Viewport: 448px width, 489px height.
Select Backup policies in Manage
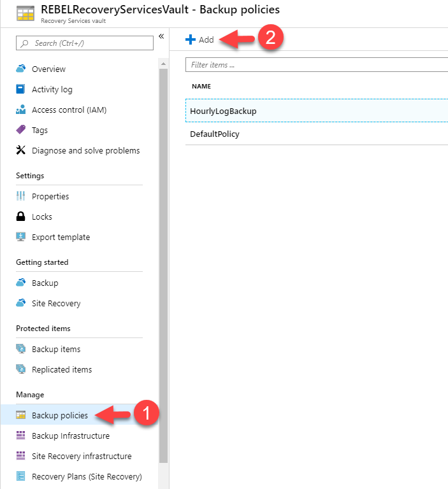(x=60, y=415)
